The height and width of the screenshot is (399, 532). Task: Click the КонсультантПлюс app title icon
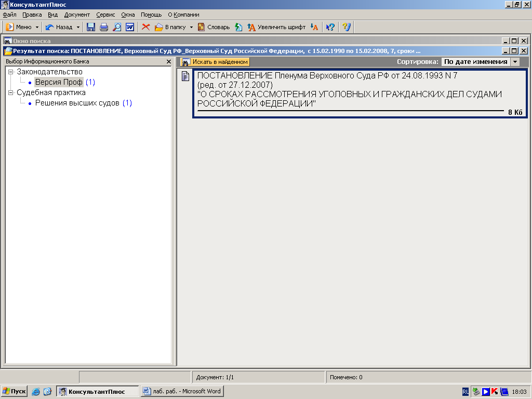point(5,5)
